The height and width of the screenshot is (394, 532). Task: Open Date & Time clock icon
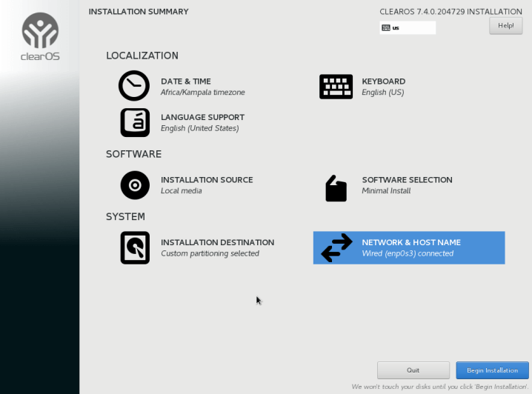(134, 86)
